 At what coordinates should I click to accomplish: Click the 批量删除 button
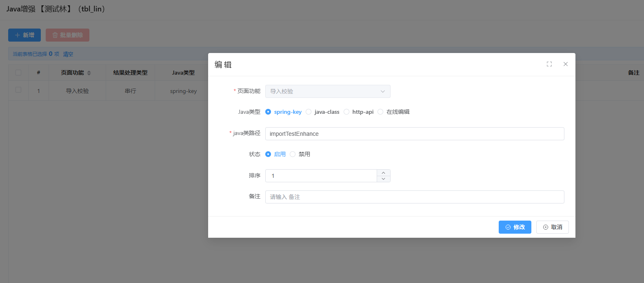tap(67, 35)
